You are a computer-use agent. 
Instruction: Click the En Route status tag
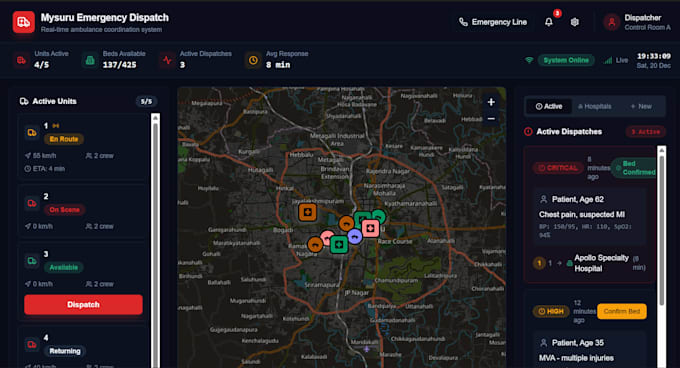tap(64, 139)
